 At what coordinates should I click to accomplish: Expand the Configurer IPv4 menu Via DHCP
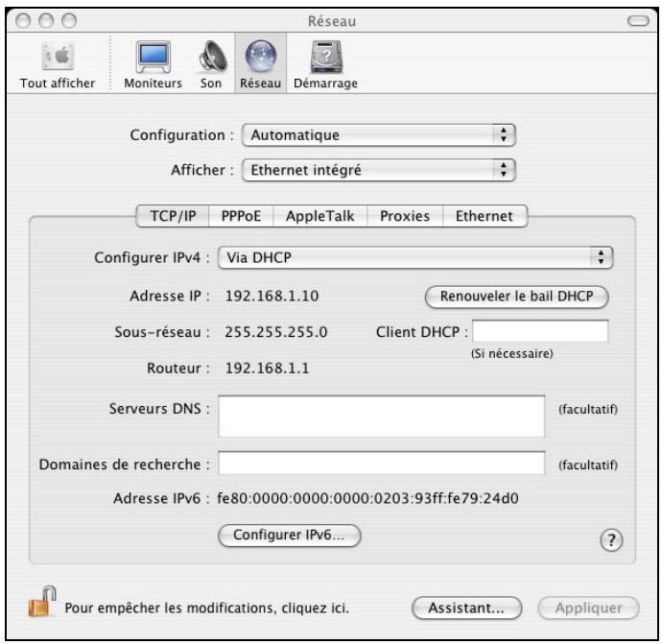point(415,257)
